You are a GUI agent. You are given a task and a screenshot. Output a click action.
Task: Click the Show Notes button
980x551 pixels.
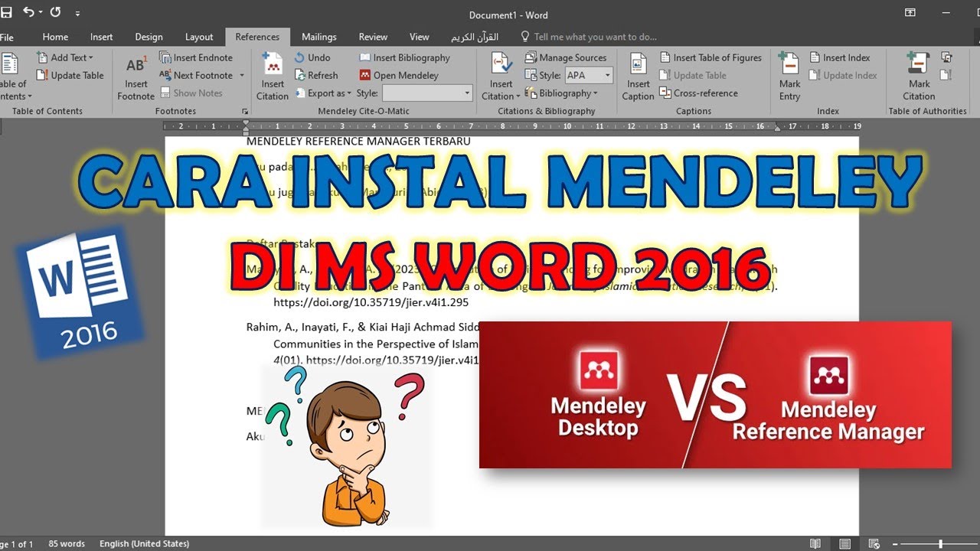click(x=191, y=93)
